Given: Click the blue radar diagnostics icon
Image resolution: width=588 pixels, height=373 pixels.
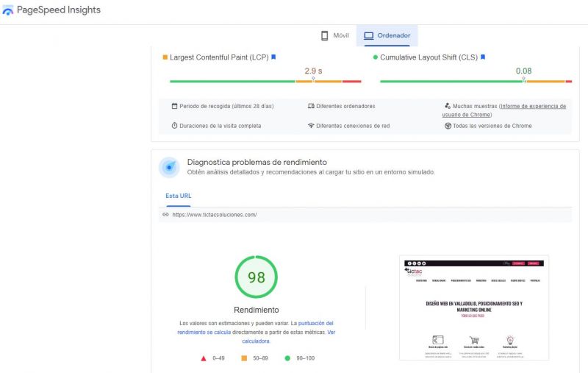Looking at the screenshot, I should [x=169, y=167].
